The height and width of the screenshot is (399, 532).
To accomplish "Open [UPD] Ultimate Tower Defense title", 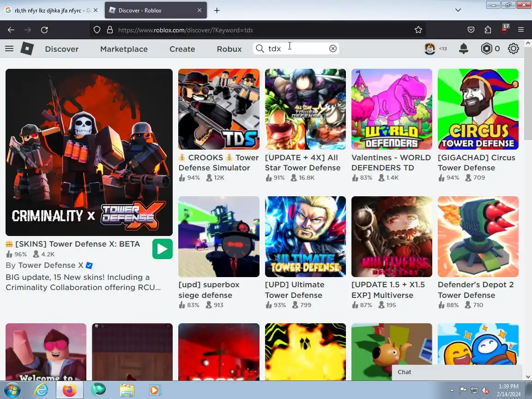I will click(x=295, y=290).
